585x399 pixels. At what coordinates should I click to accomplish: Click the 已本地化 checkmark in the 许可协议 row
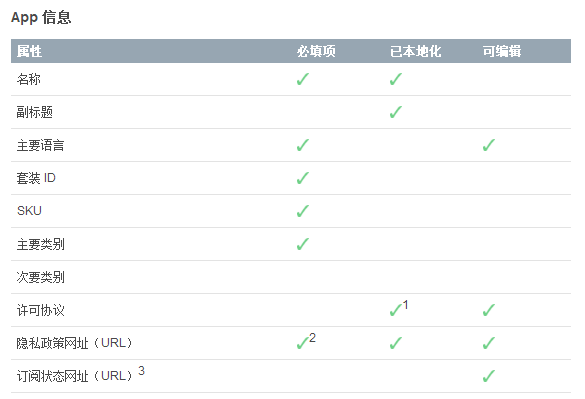pos(395,310)
